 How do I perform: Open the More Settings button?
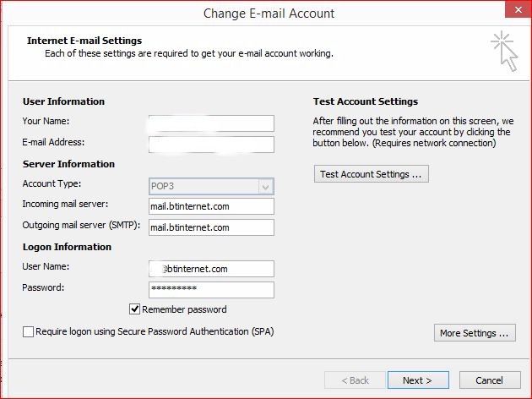pos(475,333)
